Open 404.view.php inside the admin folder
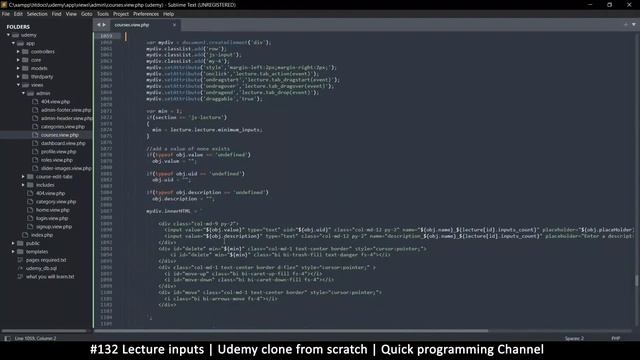The image size is (640, 360). [x=55, y=102]
